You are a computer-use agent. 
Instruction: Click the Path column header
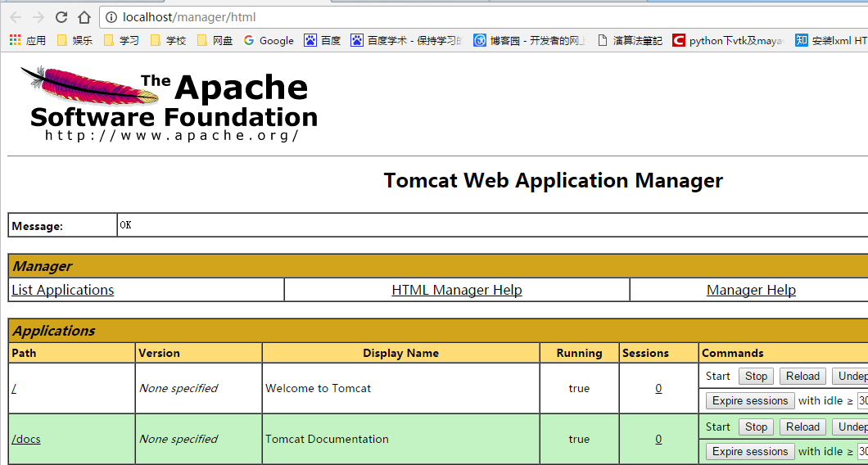tap(24, 353)
